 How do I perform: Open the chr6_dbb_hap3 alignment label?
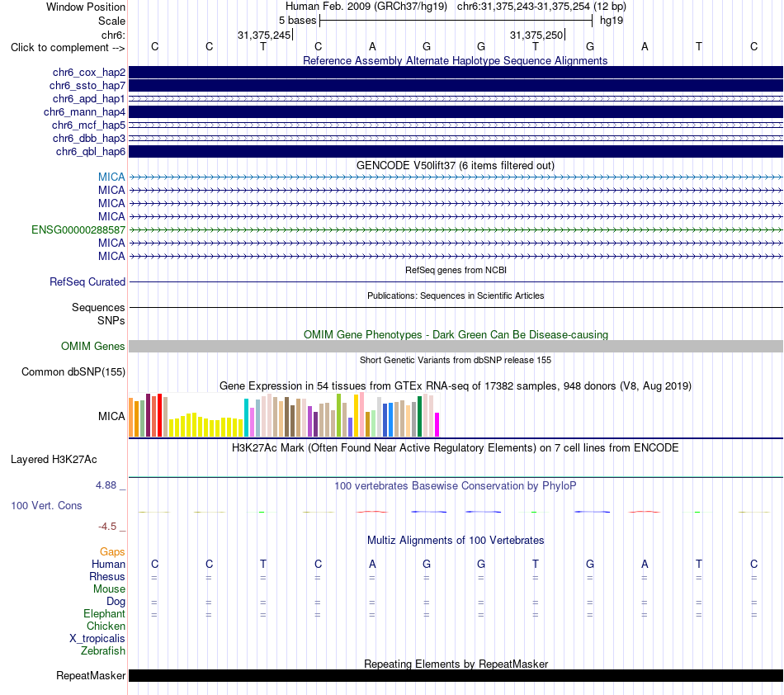89,138
